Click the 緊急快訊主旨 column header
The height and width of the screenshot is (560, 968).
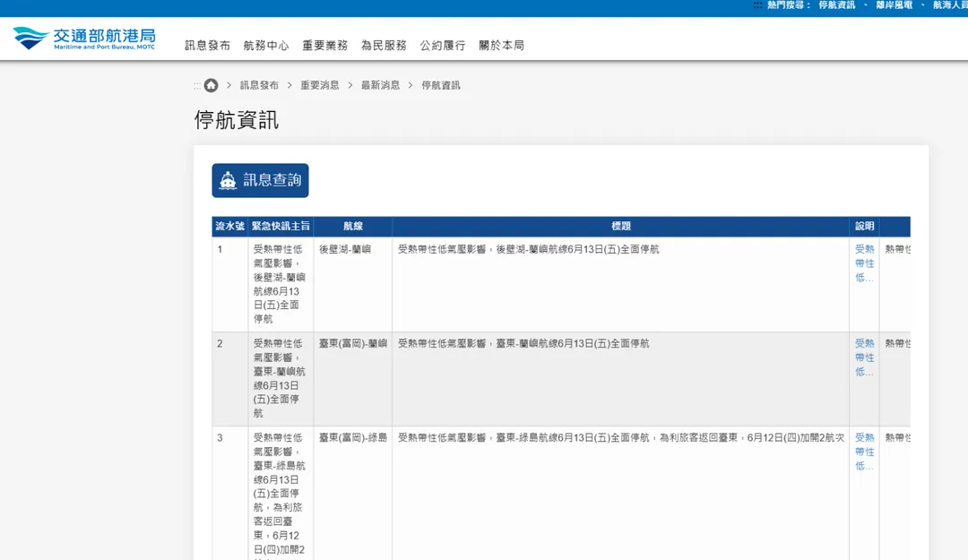coord(281,226)
